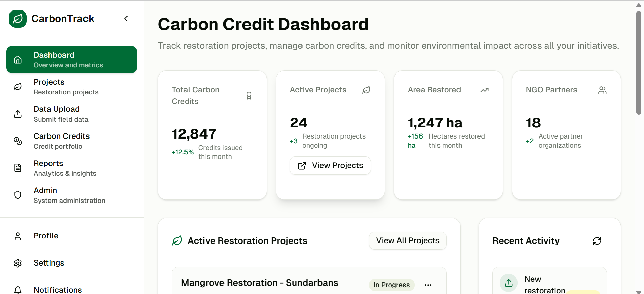The image size is (644, 294).
Task: Click the Profile person icon
Action: coord(18,236)
